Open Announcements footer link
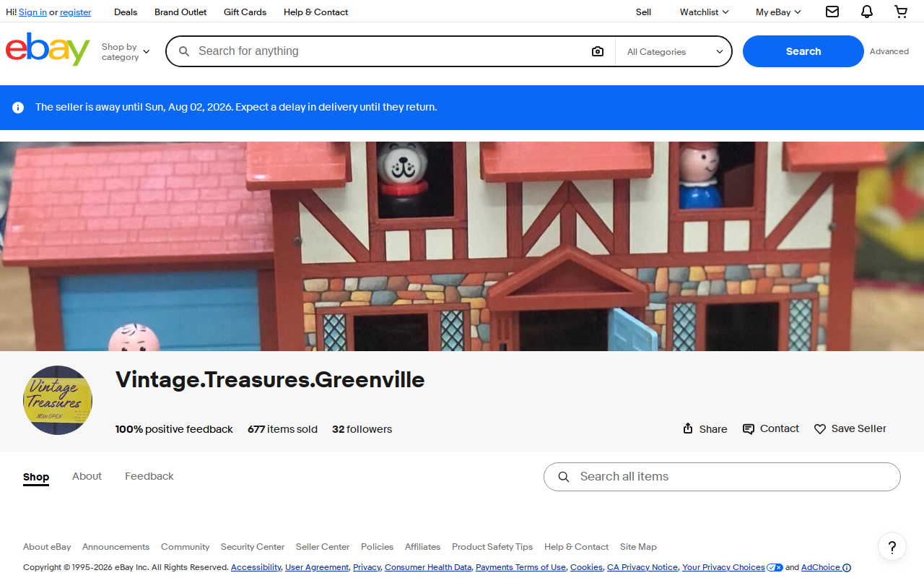 [x=115, y=547]
